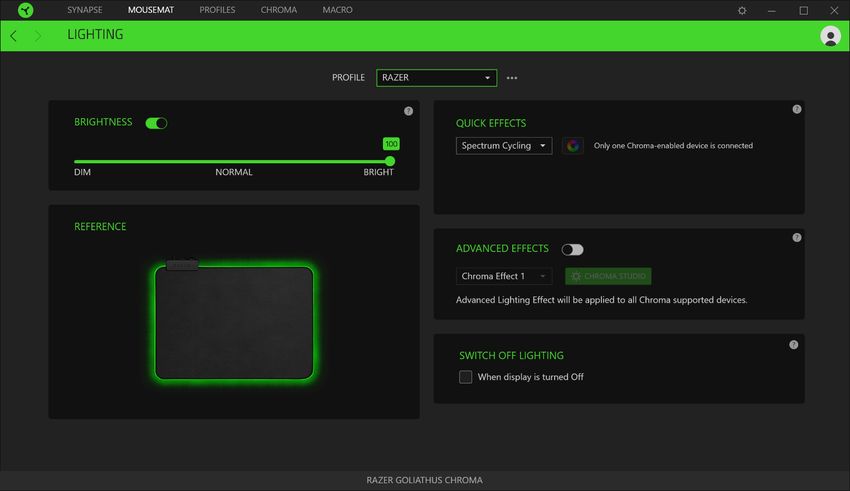Image resolution: width=850 pixels, height=491 pixels.
Task: Expand the Spectrum Cycling effects dropdown
Action: (504, 145)
